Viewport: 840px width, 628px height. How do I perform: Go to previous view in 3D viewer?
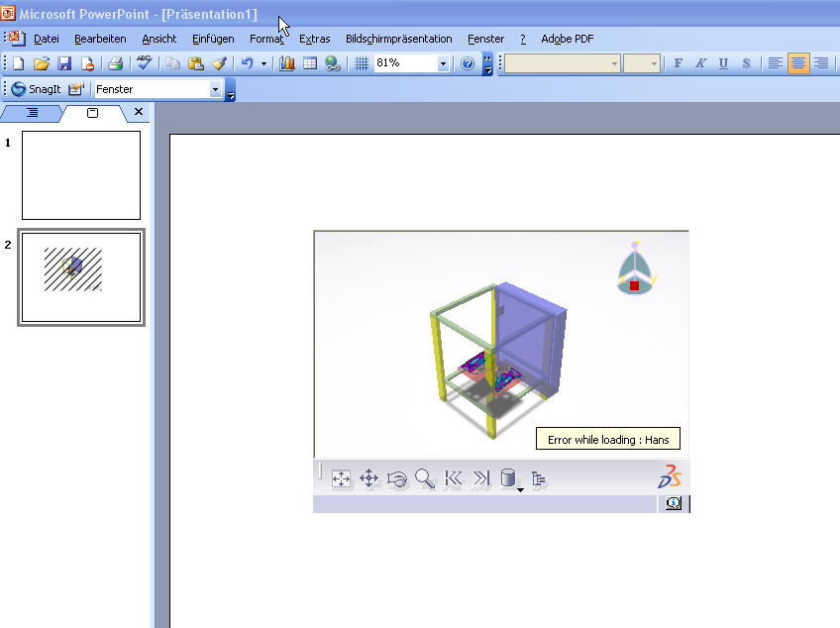[454, 478]
